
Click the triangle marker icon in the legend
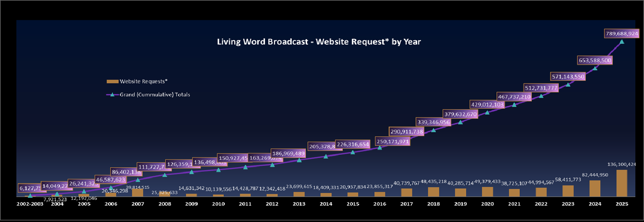(112, 95)
